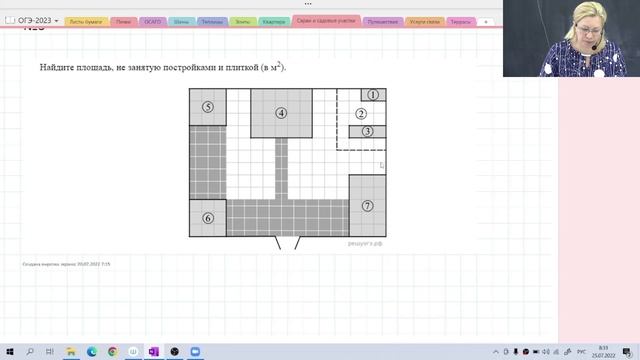Click the battery tray icon
Screen dimensions: 640x360
pos(536,352)
